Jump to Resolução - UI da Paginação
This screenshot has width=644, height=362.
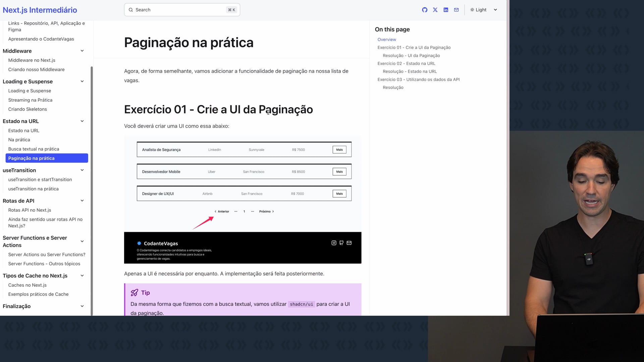411,56
